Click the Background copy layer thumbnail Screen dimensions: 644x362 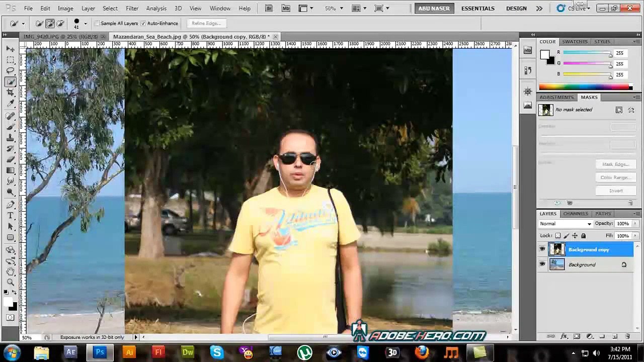(557, 249)
